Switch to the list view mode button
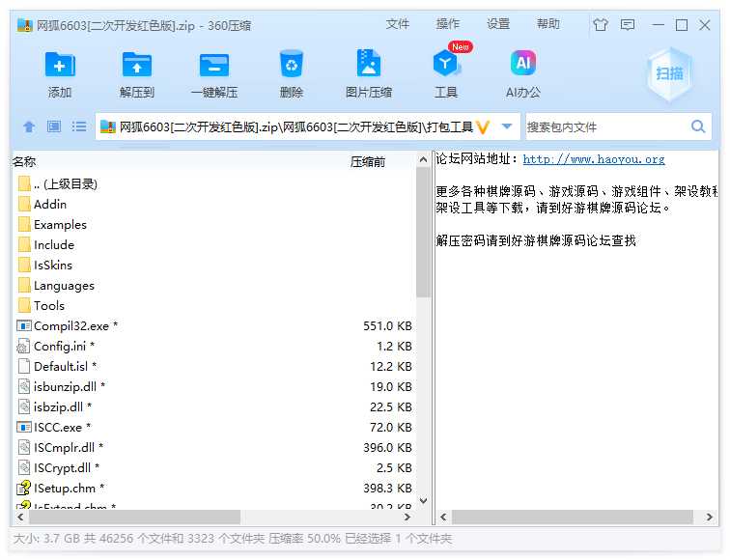Image resolution: width=730 pixels, height=560 pixels. [x=78, y=126]
